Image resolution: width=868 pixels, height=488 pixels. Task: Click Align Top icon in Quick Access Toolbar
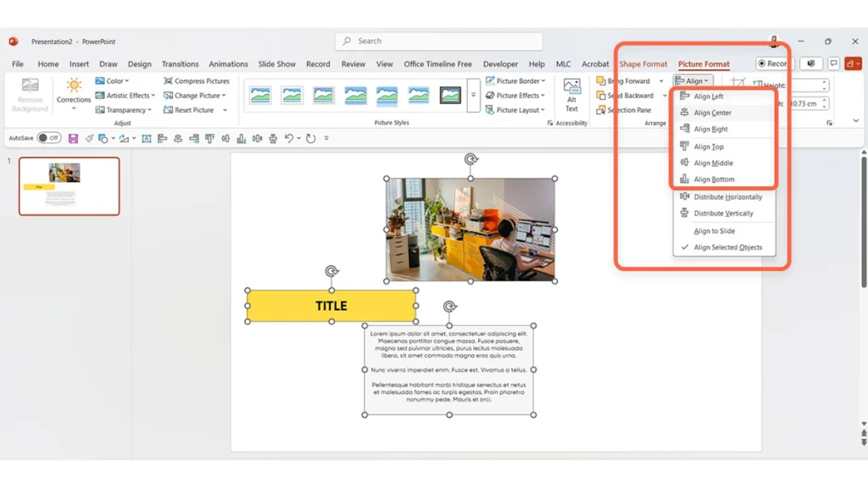210,138
